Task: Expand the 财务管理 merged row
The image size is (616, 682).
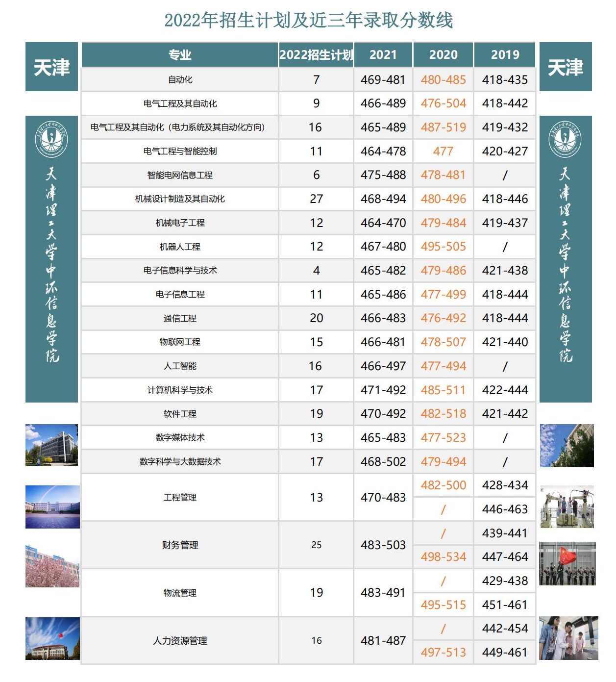Action: 180,546
